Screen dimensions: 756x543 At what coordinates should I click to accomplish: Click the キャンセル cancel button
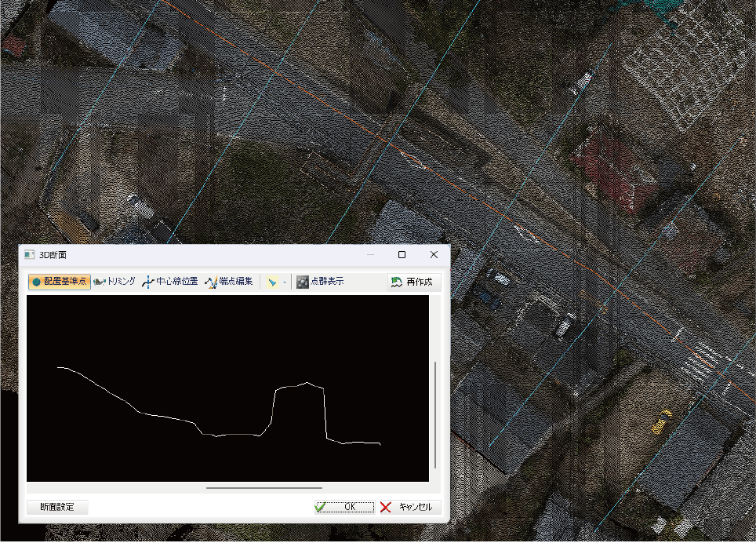click(410, 507)
